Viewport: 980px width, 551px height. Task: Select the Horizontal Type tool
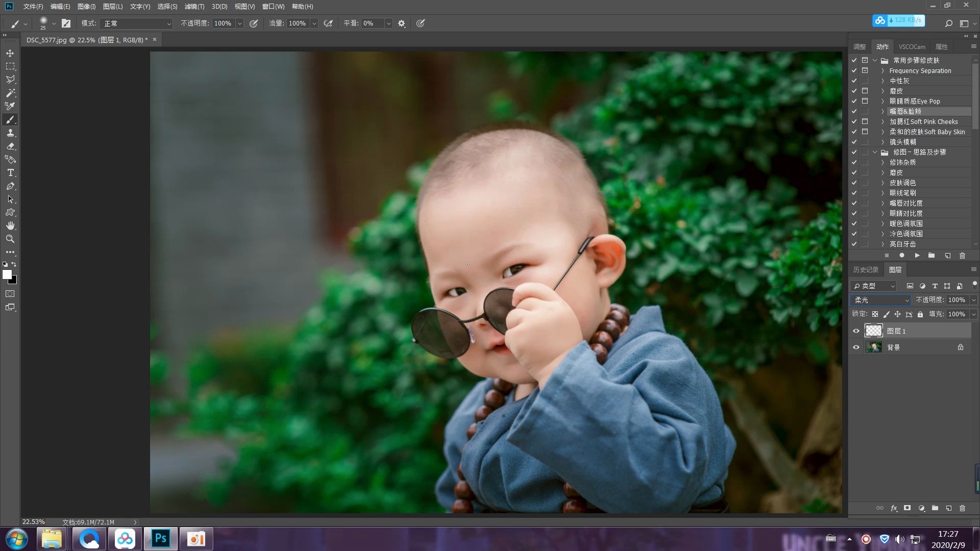(x=10, y=173)
